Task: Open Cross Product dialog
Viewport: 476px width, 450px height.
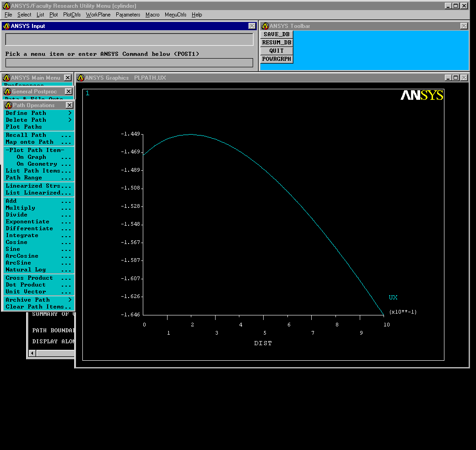Action: click(x=38, y=278)
